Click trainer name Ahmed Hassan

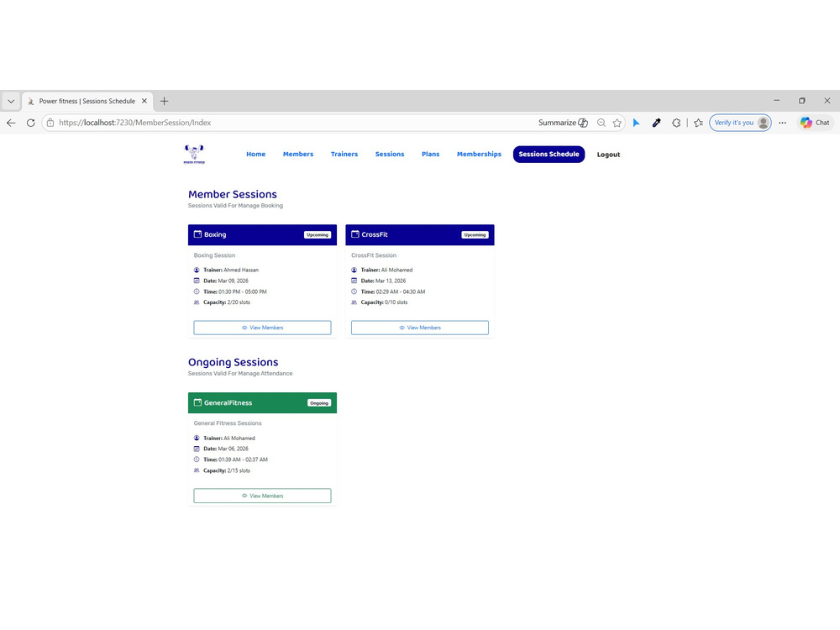[x=241, y=270]
